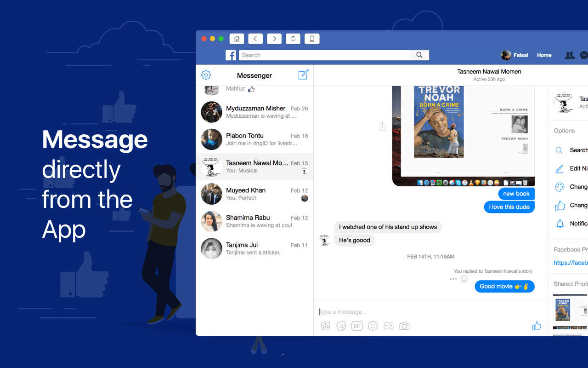Click 'You replied to Tasneem Nawal's story'
This screenshot has height=368, width=588.
pos(493,271)
